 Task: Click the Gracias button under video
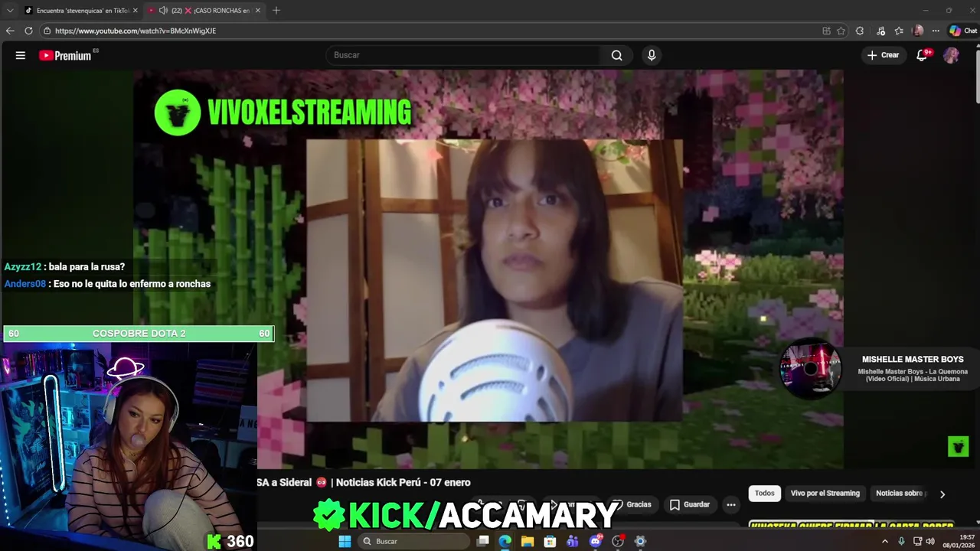632,504
